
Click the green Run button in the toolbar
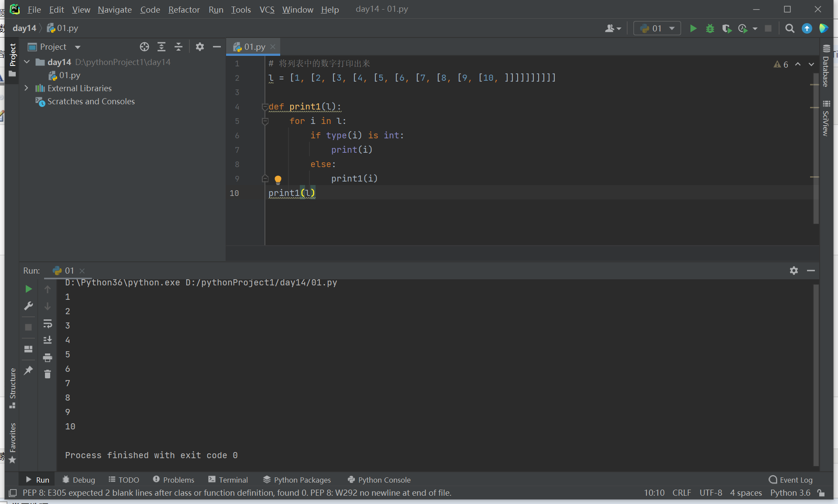693,29
